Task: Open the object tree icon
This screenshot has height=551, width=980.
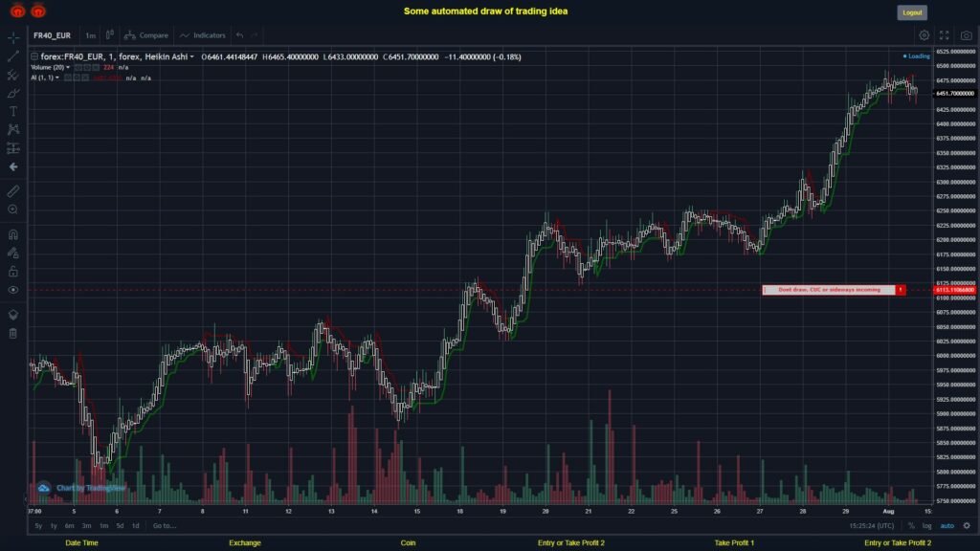Action: pyautogui.click(x=13, y=314)
